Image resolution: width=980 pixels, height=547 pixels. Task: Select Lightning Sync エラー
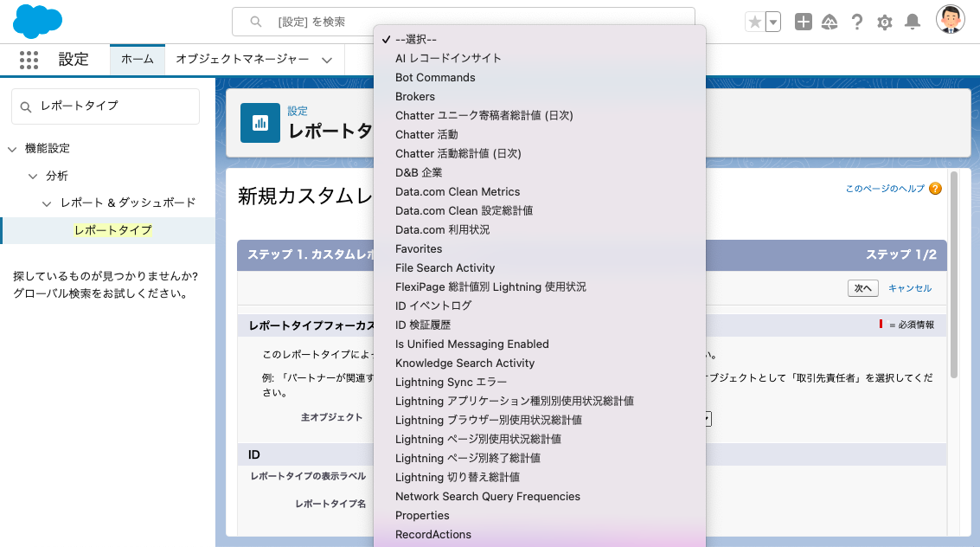click(x=540, y=382)
